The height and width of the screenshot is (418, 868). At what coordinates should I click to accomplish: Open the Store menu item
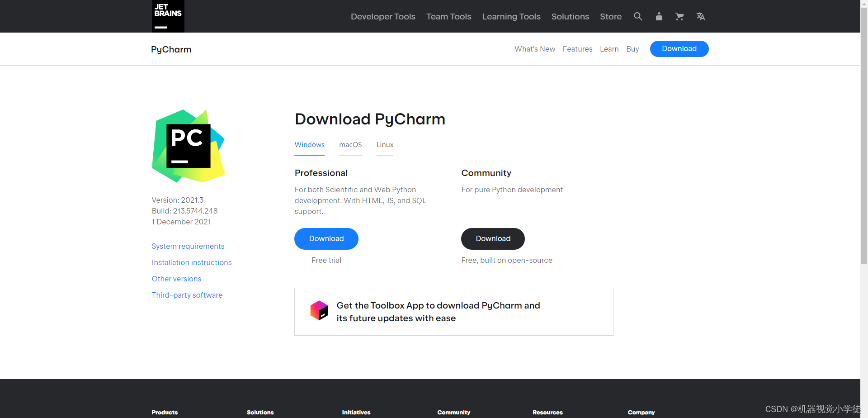pos(611,17)
